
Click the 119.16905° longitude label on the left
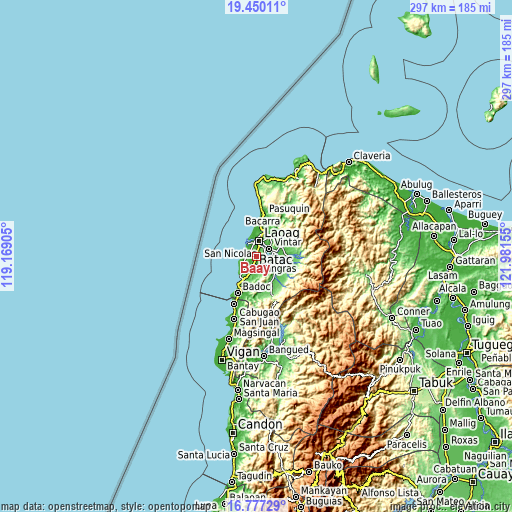point(7,256)
